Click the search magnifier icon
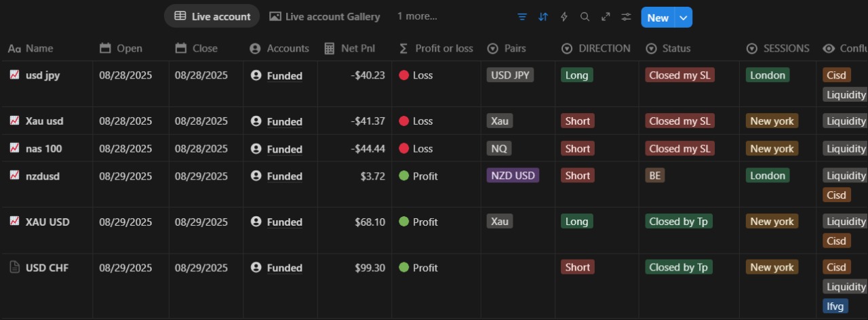868x320 pixels. (x=585, y=17)
